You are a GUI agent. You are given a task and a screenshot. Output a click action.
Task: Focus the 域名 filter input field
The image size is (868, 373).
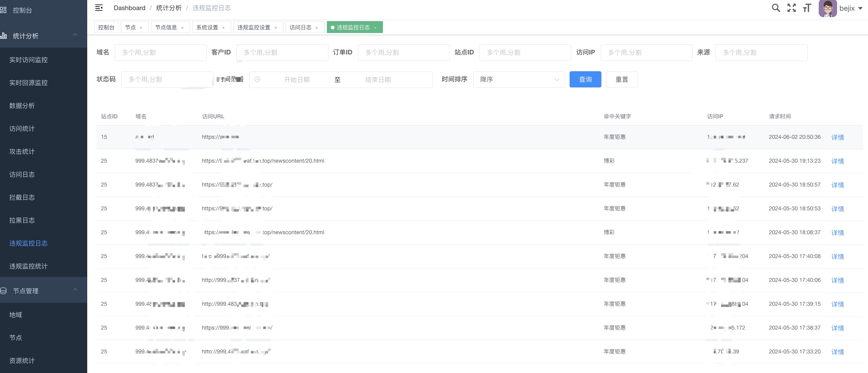point(160,53)
